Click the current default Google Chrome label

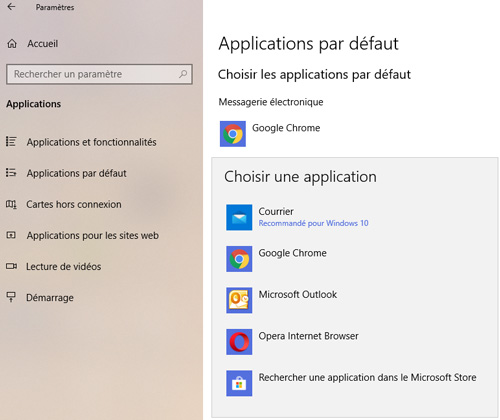click(286, 128)
